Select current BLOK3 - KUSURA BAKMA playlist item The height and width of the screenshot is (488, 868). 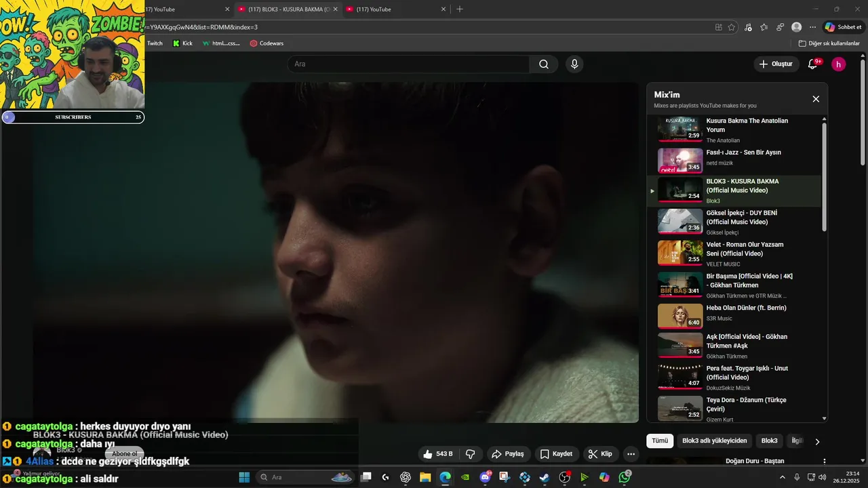[x=735, y=191]
